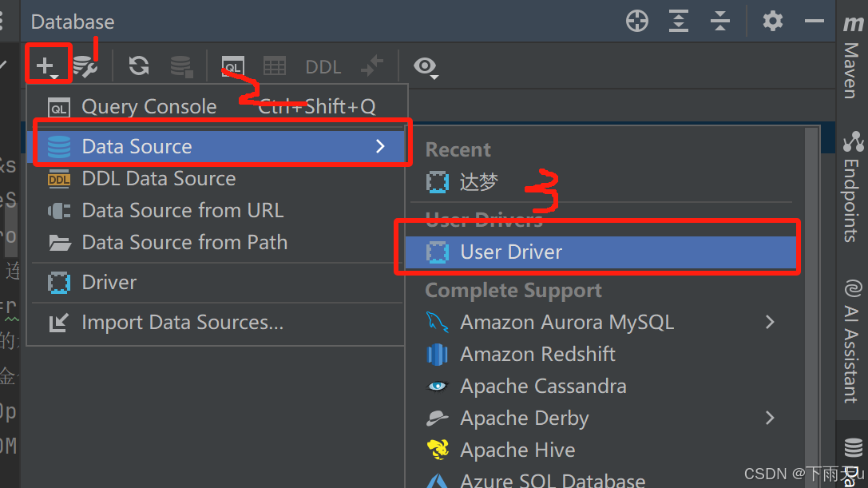The height and width of the screenshot is (488, 868).
Task: Hide the Database tool window
Action: (x=814, y=21)
